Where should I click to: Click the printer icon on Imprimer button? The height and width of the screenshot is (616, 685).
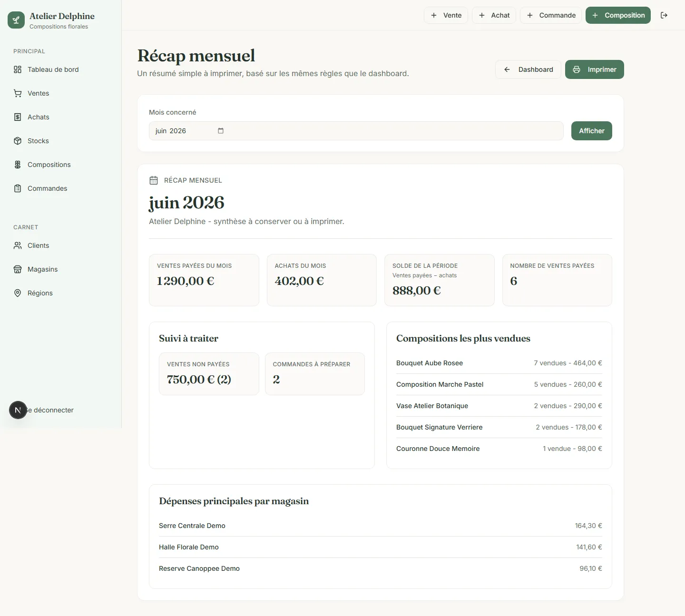click(x=577, y=69)
